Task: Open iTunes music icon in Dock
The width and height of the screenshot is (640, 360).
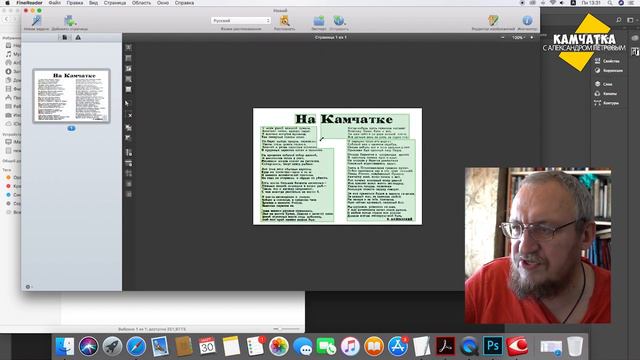Action: pyautogui.click(x=350, y=347)
